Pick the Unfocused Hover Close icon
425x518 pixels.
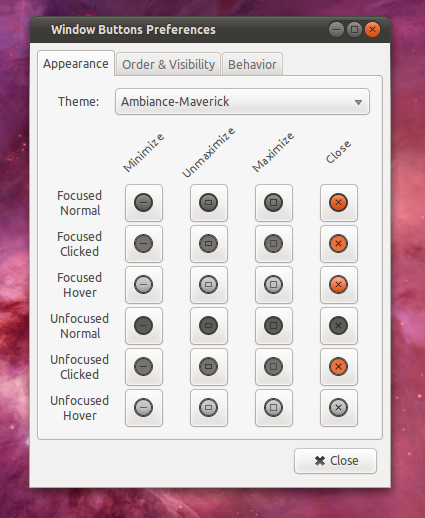(339, 408)
